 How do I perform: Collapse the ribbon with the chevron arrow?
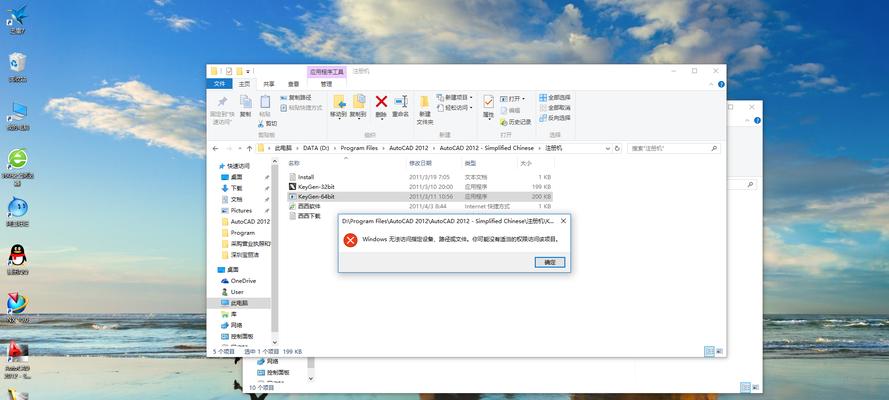point(713,84)
